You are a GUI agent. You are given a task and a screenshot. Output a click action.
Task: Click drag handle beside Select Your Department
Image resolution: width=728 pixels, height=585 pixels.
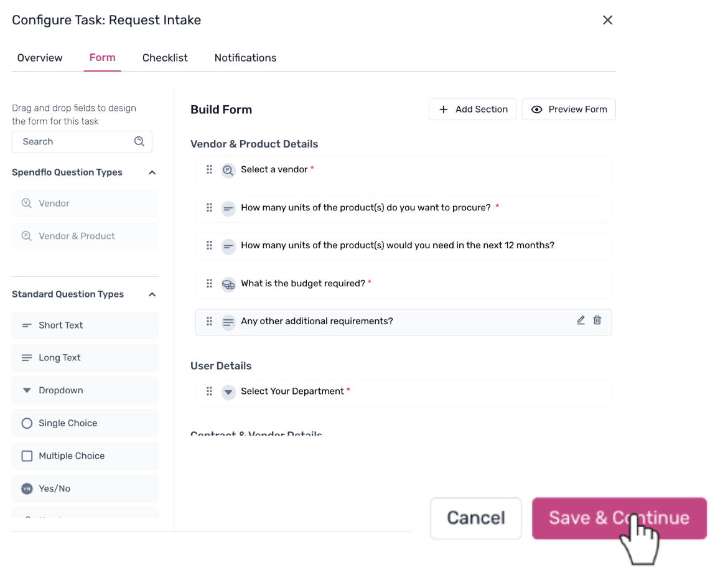pos(209,391)
